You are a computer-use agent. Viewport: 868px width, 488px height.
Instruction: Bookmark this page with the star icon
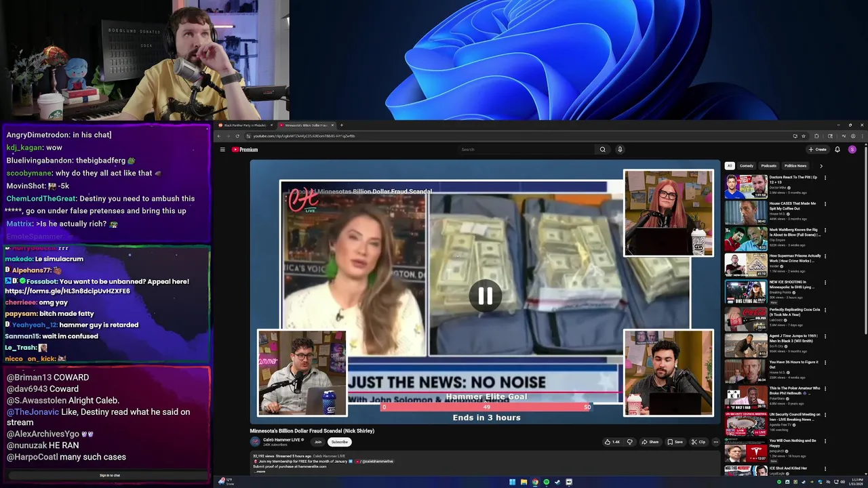[804, 136]
